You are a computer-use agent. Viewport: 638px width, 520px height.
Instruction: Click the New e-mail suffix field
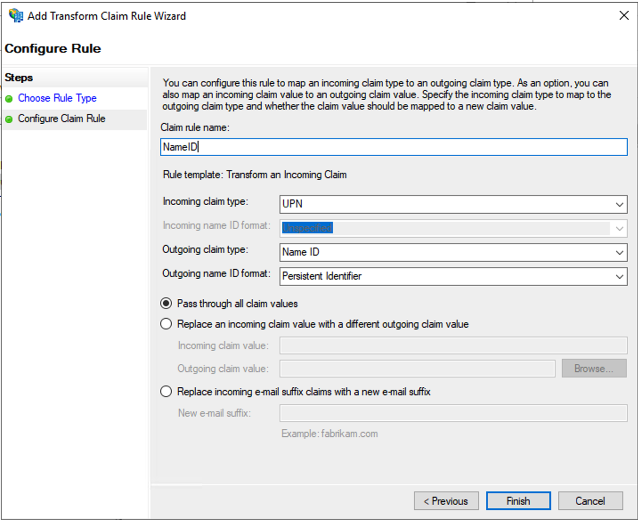pyautogui.click(x=453, y=413)
